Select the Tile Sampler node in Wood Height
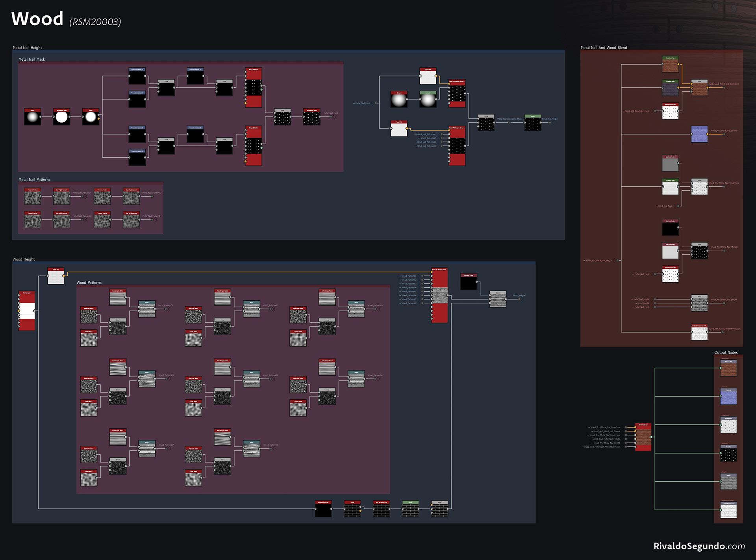Screen dimensions: 756x560 [x=27, y=311]
